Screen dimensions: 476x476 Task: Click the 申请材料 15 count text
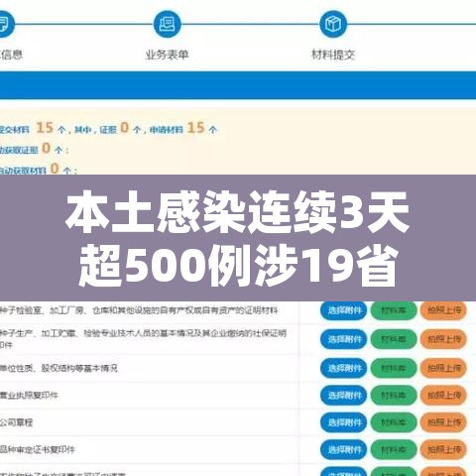(183, 128)
